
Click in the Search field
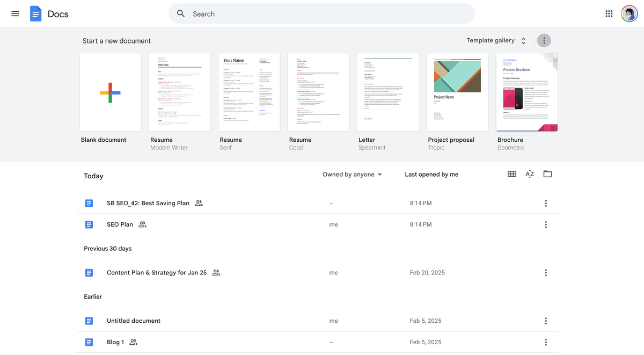[x=322, y=14]
